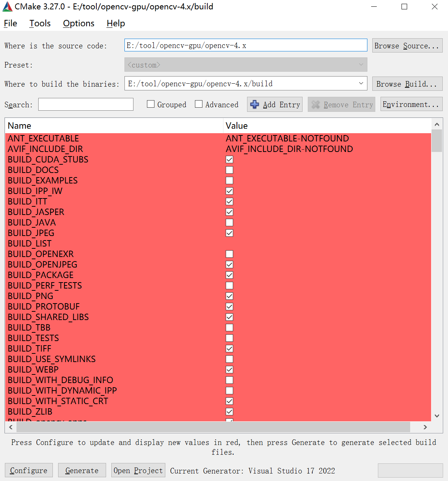Click the Open Project button
Image resolution: width=448 pixels, height=481 pixels.
pyautogui.click(x=138, y=470)
